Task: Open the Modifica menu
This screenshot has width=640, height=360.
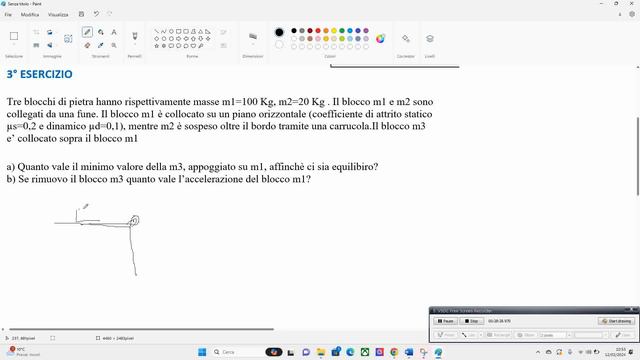Action: point(30,14)
